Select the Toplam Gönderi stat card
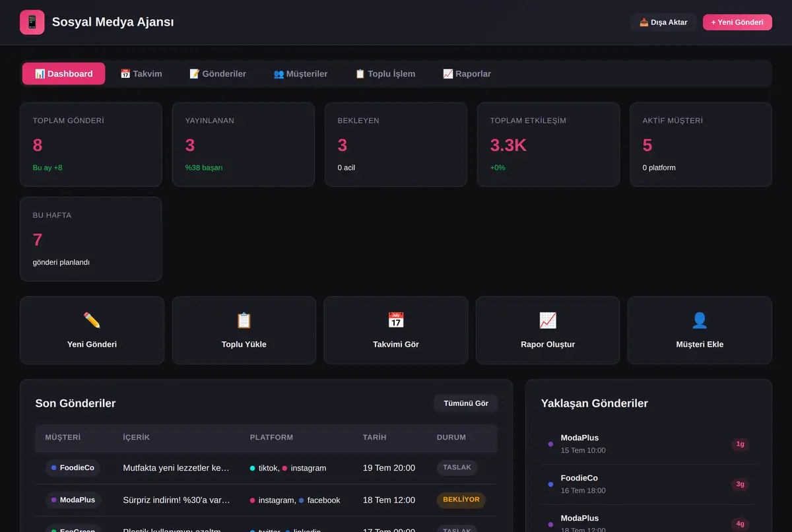 (91, 145)
